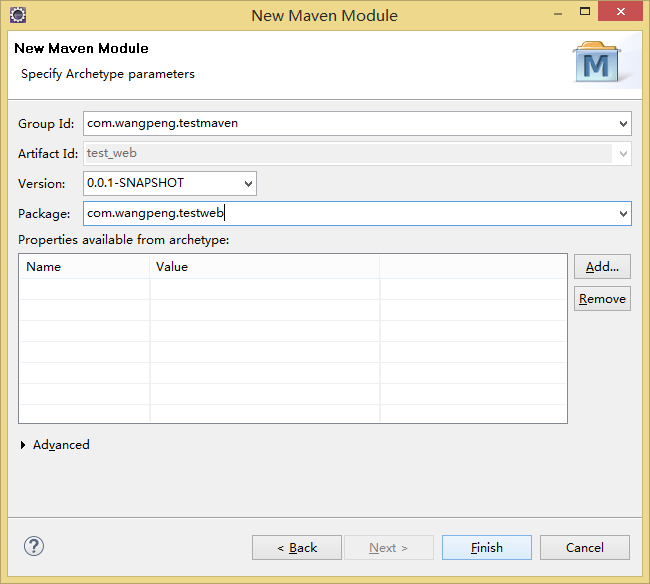Screen dimensions: 650x584
Task: Click the bold 'New Maven Module' heading
Action: (81, 48)
